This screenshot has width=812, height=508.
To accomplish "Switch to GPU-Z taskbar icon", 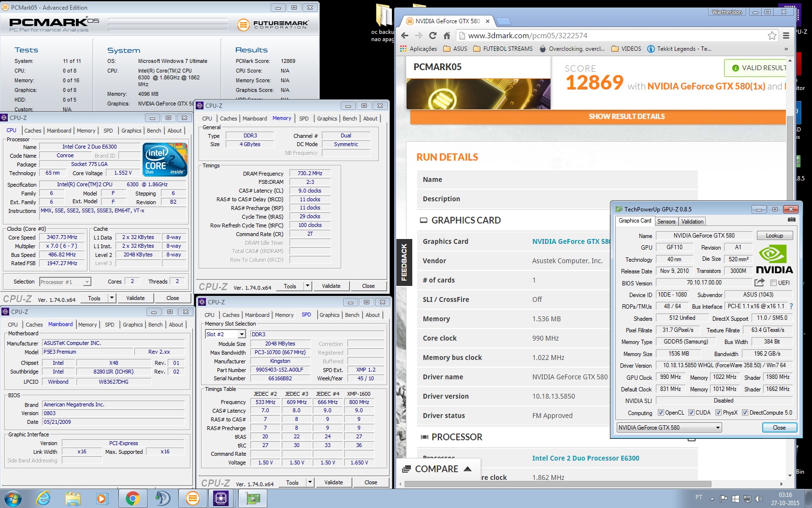I will tap(253, 498).
